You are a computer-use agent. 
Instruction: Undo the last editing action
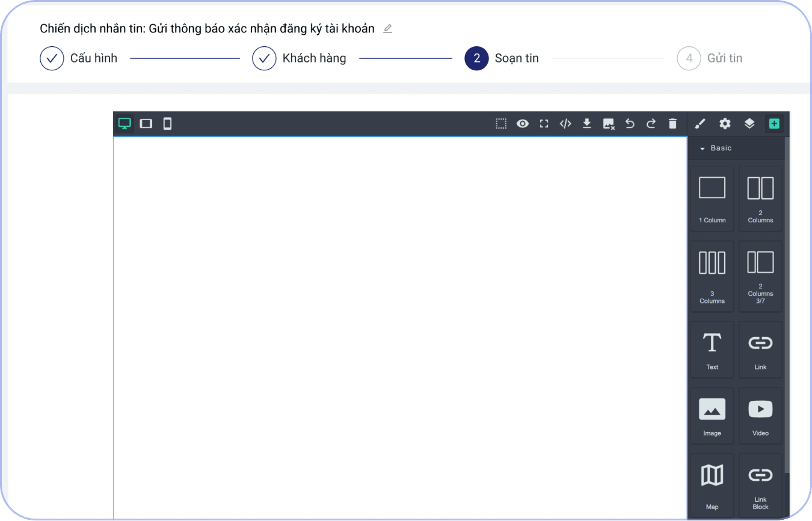630,123
